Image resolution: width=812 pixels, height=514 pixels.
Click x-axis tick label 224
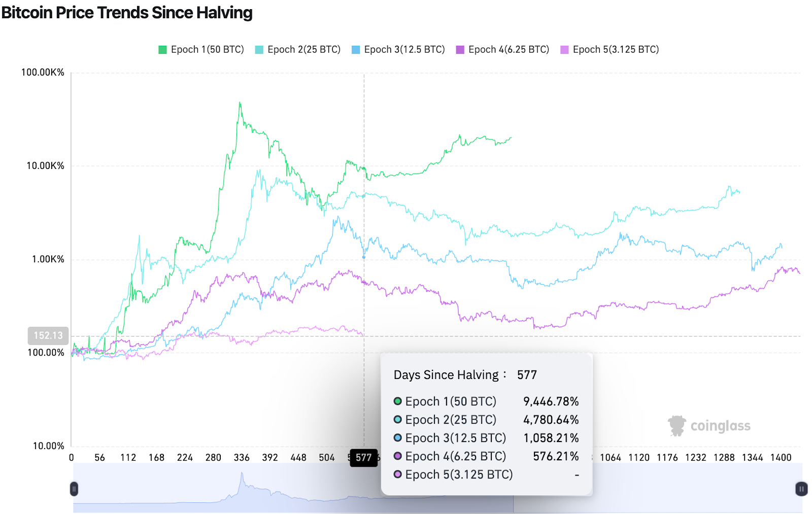(x=185, y=457)
